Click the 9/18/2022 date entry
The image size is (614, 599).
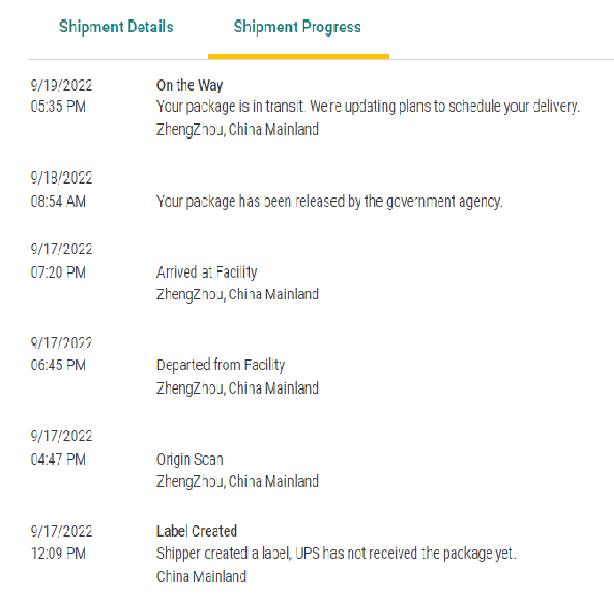click(61, 178)
